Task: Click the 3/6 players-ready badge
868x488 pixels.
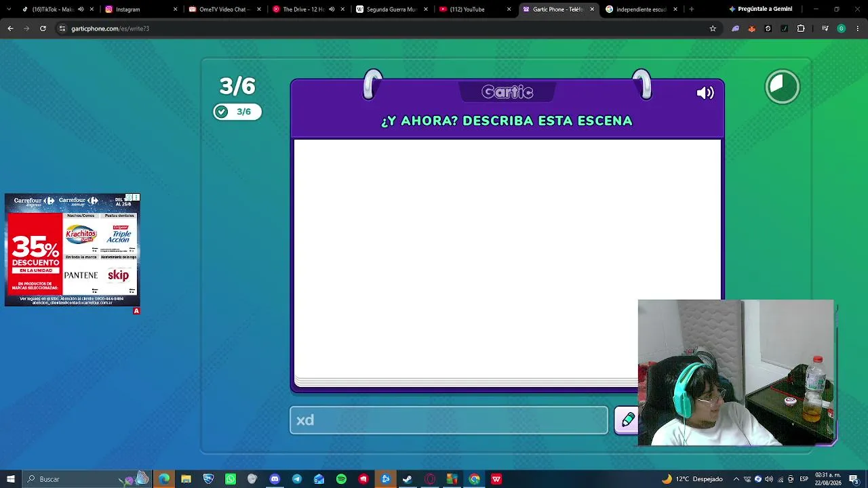Action: 237,112
